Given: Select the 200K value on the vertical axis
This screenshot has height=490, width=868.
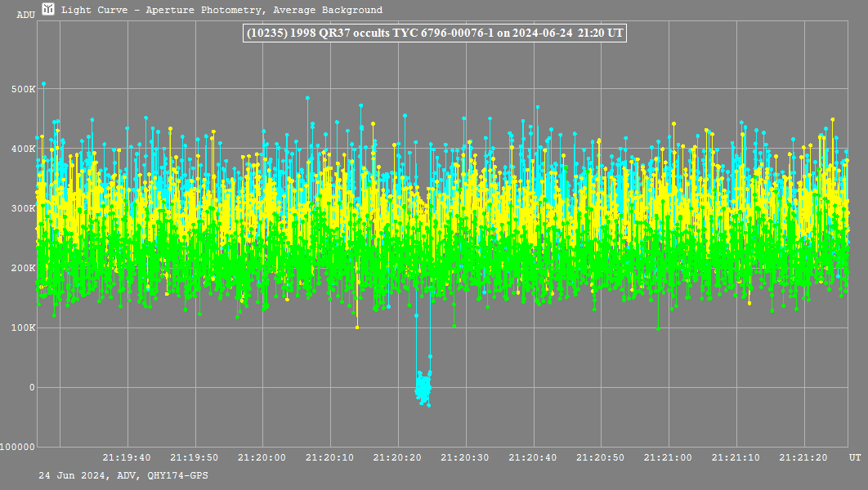Looking at the screenshot, I should (x=22, y=268).
